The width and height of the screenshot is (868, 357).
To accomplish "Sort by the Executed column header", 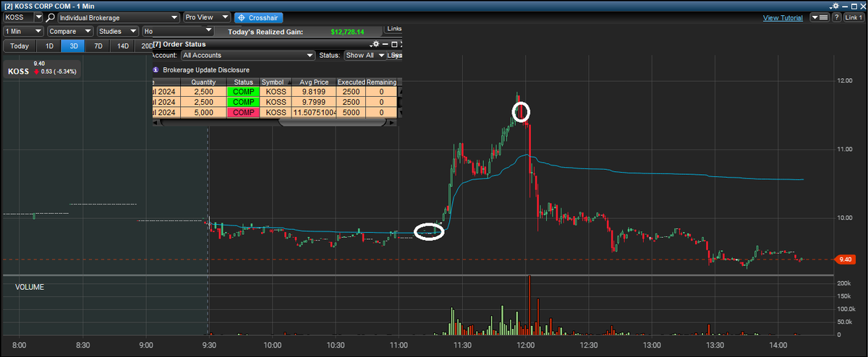I will coord(351,82).
